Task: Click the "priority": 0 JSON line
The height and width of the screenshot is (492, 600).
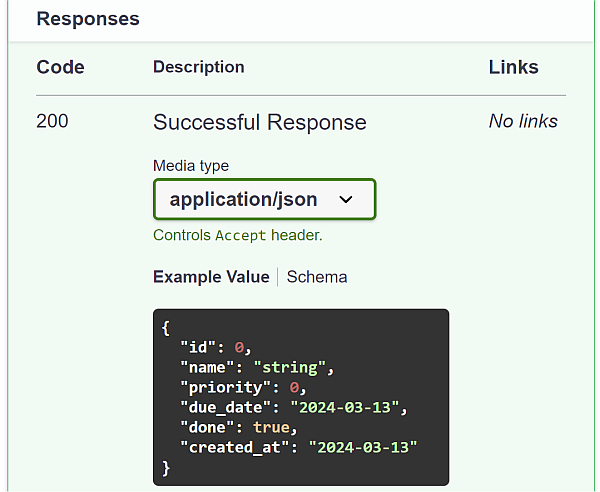Action: click(243, 388)
